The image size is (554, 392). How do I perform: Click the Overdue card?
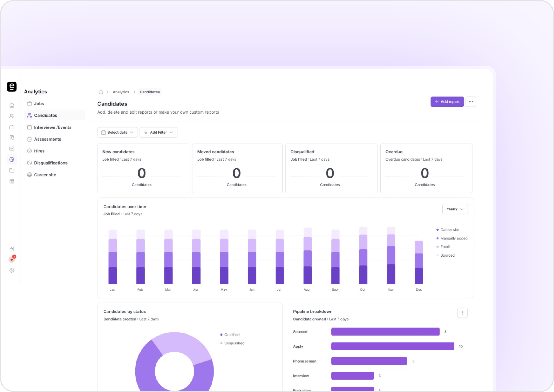(x=426, y=168)
